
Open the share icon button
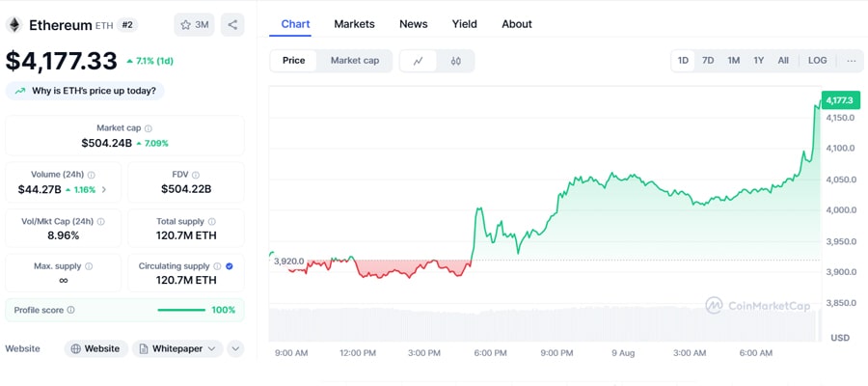(x=232, y=25)
